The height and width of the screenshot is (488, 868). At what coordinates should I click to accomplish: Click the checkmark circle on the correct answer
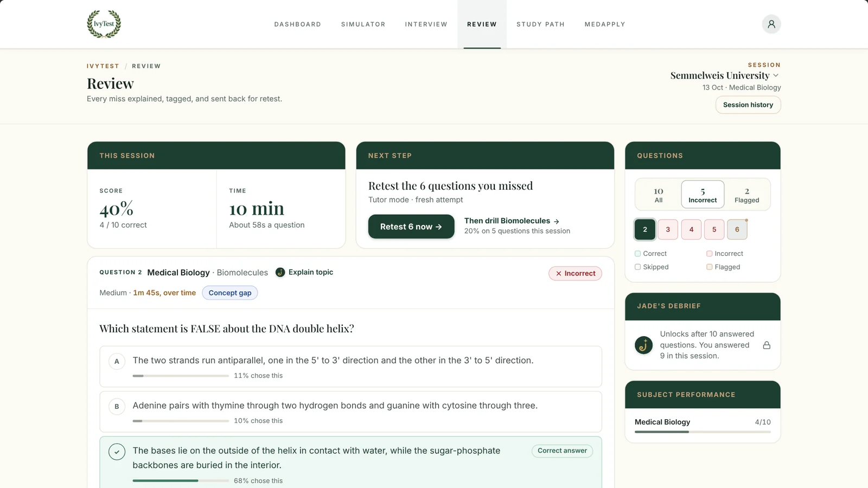pos(117,452)
